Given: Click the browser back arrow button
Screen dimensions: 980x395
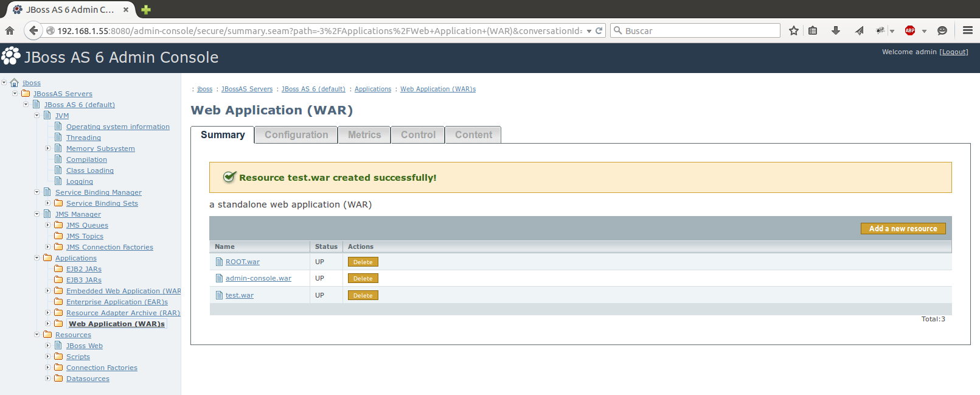Looking at the screenshot, I should point(33,30).
